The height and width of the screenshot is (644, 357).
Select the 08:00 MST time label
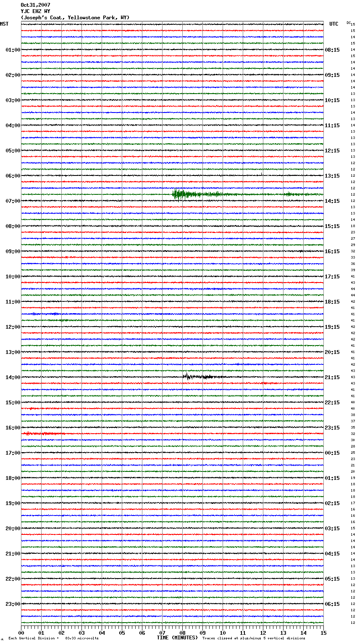[13, 226]
